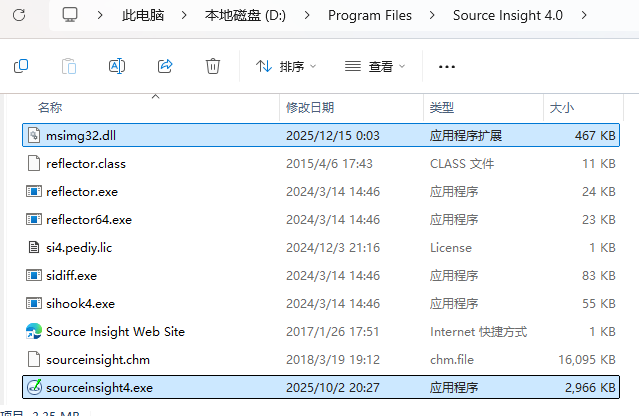This screenshot has height=416, width=639.
Task: Go to Program Files in address bar
Action: (370, 15)
